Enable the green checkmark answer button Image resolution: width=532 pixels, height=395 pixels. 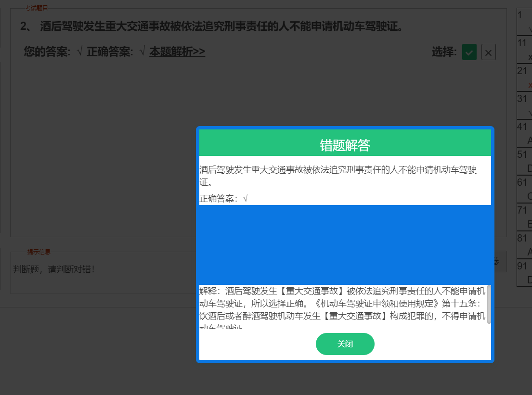pyautogui.click(x=469, y=51)
